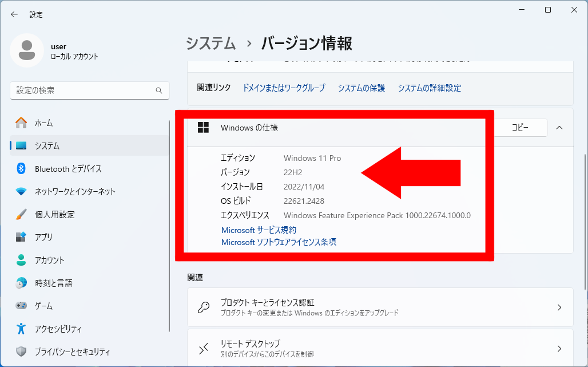
Task: Open the システムの詳細設定 link
Action: pyautogui.click(x=429, y=88)
